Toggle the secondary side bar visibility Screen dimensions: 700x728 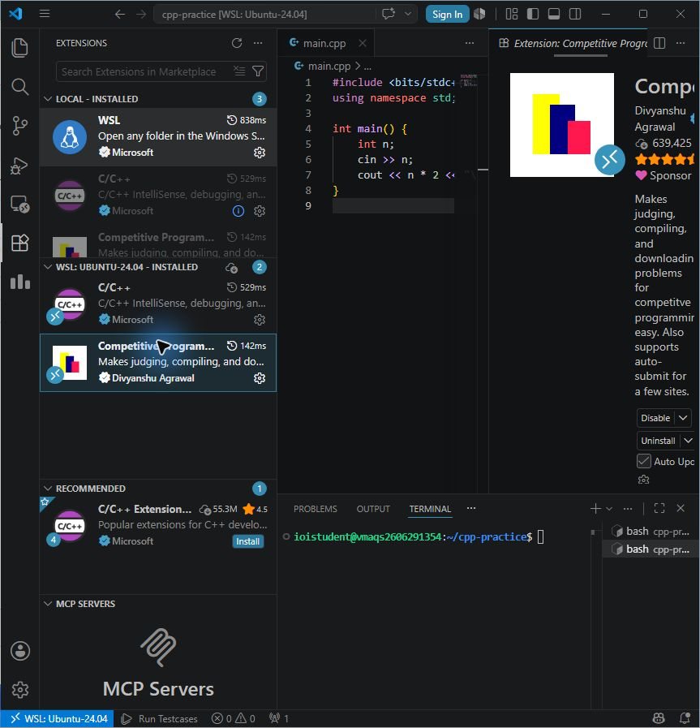(575, 14)
